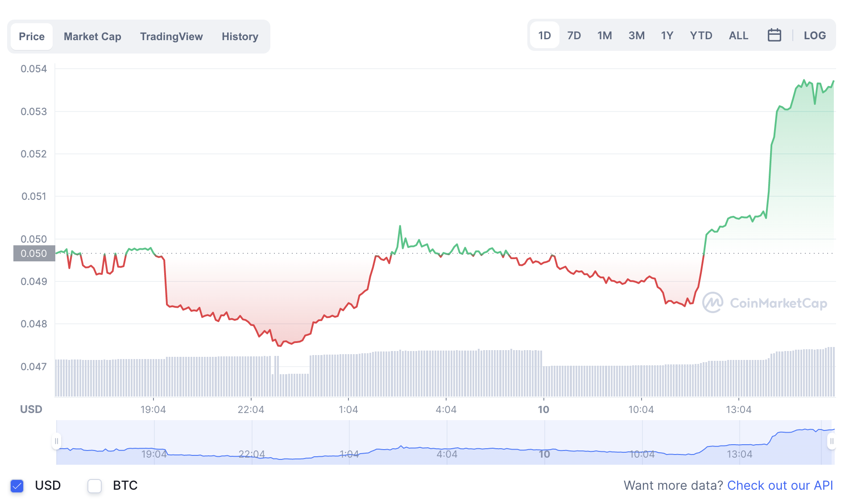845x504 pixels.
Task: Follow the Check out our API link
Action: coord(780,485)
